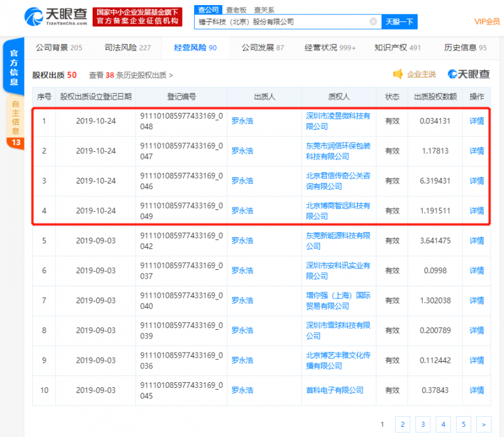Click 罗永浩 in the first row
The height and width of the screenshot is (437, 504).
point(243,121)
